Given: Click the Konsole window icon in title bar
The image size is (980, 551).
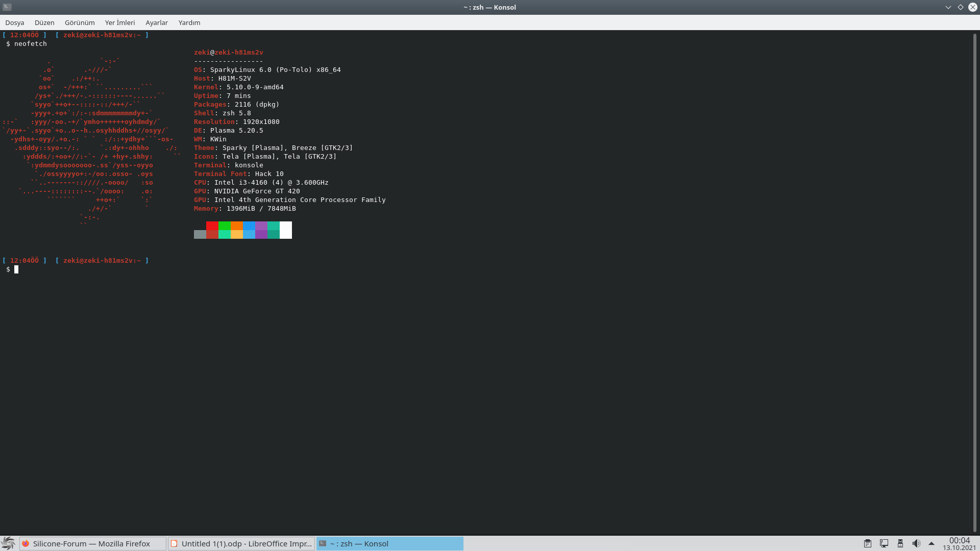Looking at the screenshot, I should [x=7, y=7].
